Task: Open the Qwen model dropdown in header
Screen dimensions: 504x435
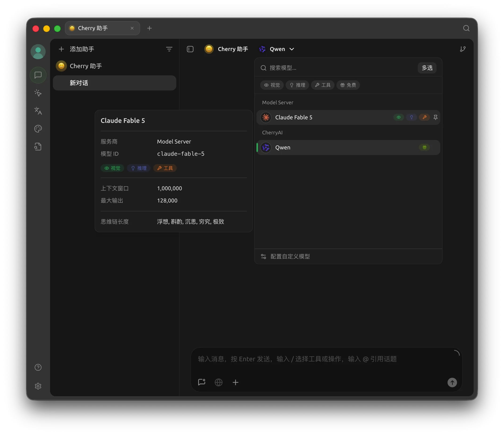Action: [x=277, y=49]
